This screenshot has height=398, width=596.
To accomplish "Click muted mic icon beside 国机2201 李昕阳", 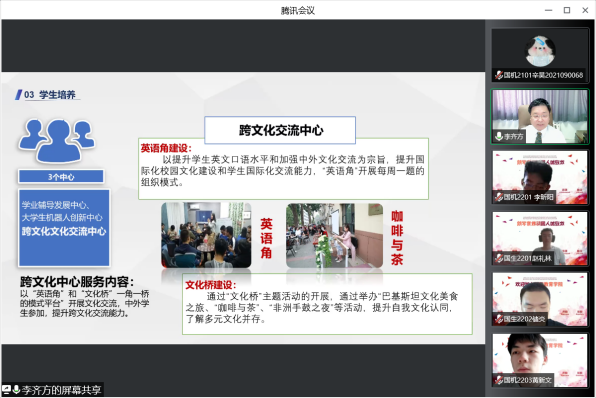I will pyautogui.click(x=499, y=197).
